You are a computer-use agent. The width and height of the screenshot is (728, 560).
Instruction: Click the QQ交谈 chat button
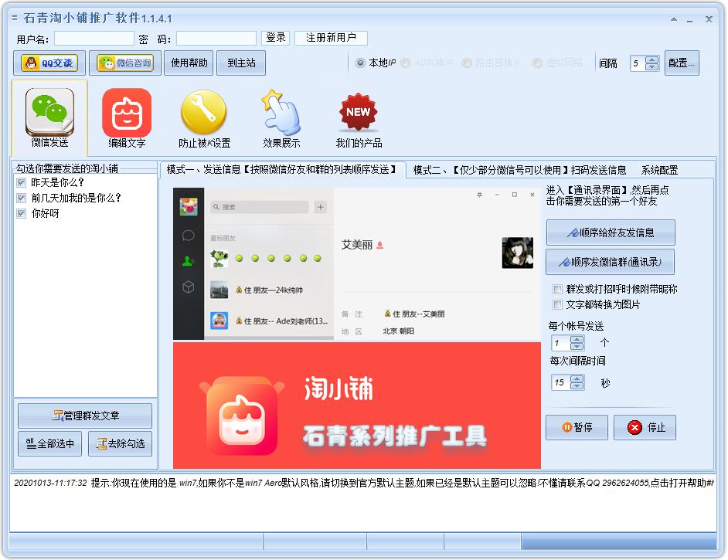pos(49,63)
